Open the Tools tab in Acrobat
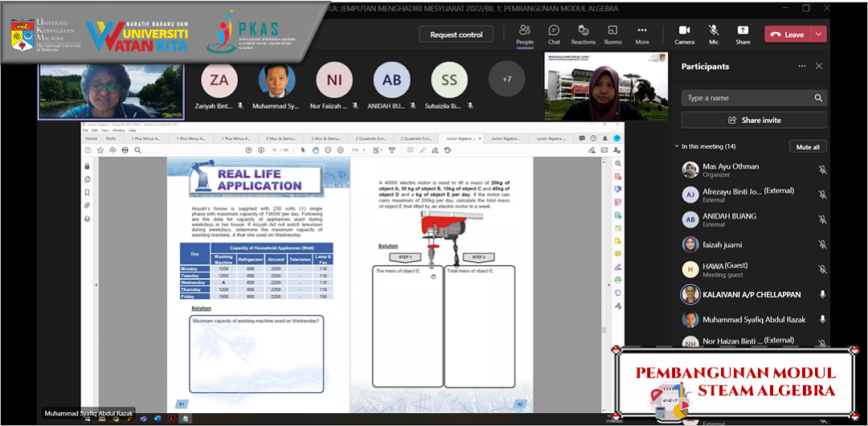Image resolution: width=868 pixels, height=426 pixels. coord(111,138)
